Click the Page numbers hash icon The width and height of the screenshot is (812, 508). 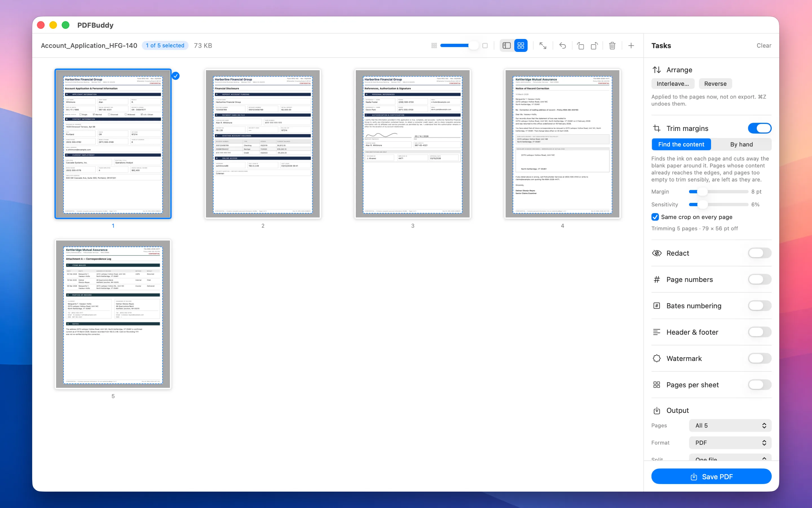tap(657, 279)
